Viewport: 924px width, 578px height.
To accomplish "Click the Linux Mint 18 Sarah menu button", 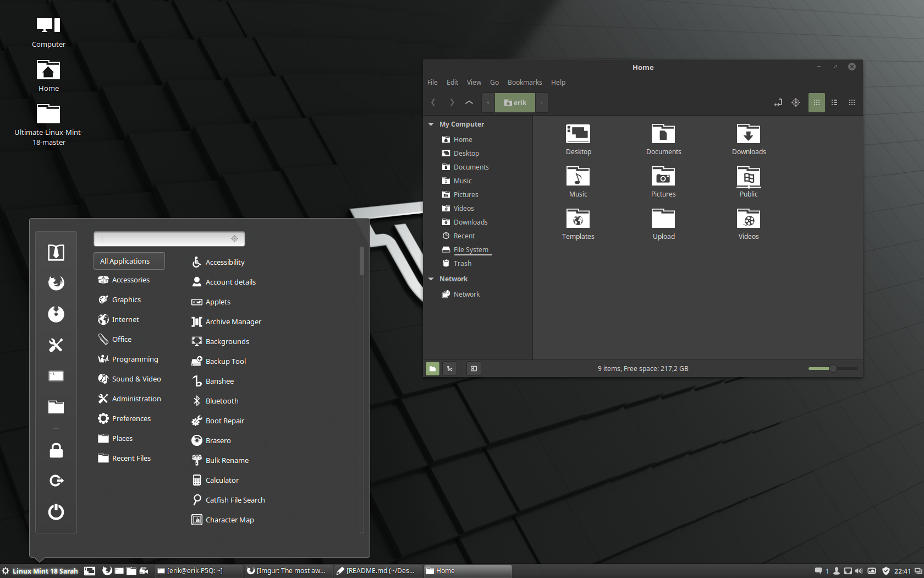I will [x=40, y=571].
